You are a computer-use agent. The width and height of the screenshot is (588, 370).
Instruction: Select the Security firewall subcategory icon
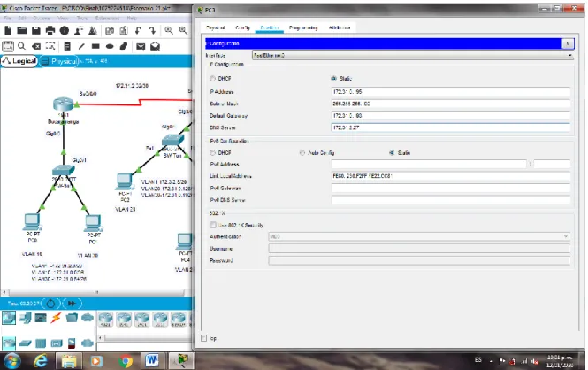(72, 343)
